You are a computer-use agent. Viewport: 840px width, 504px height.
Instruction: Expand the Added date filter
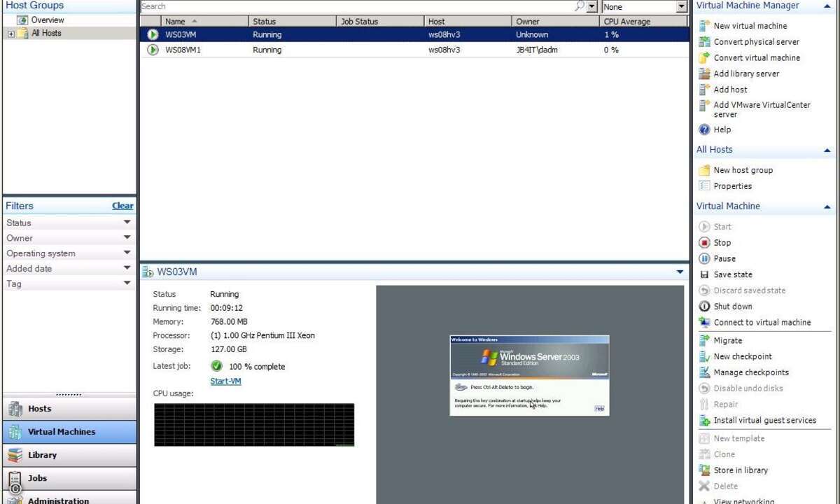click(x=127, y=268)
